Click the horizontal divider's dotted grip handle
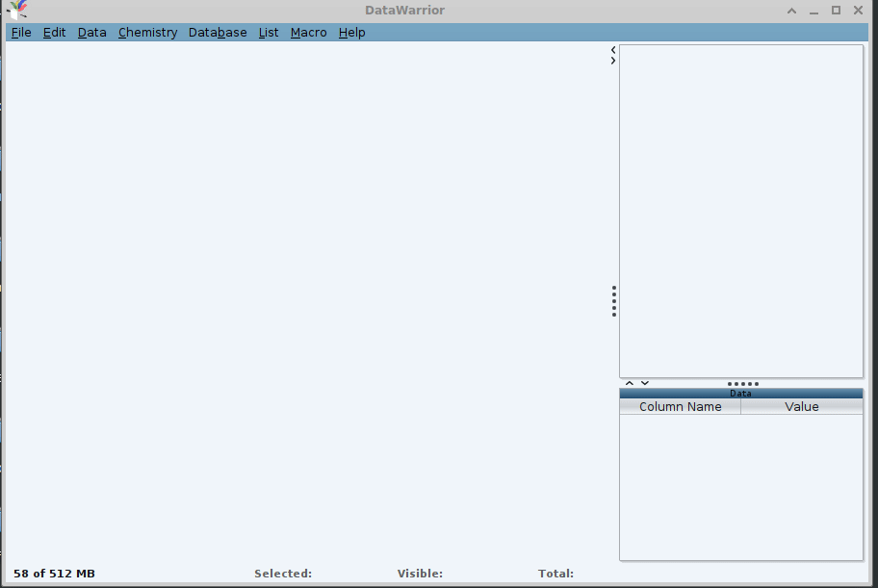This screenshot has width=878, height=588. [742, 384]
